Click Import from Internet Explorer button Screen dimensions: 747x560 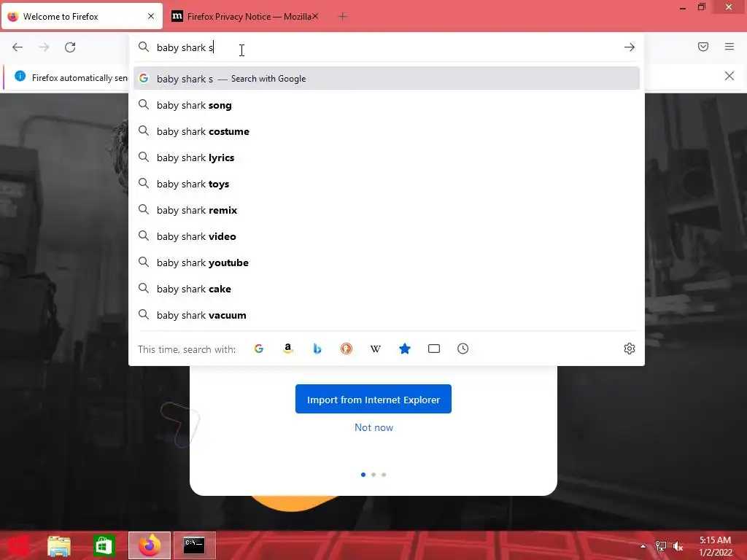pyautogui.click(x=373, y=399)
